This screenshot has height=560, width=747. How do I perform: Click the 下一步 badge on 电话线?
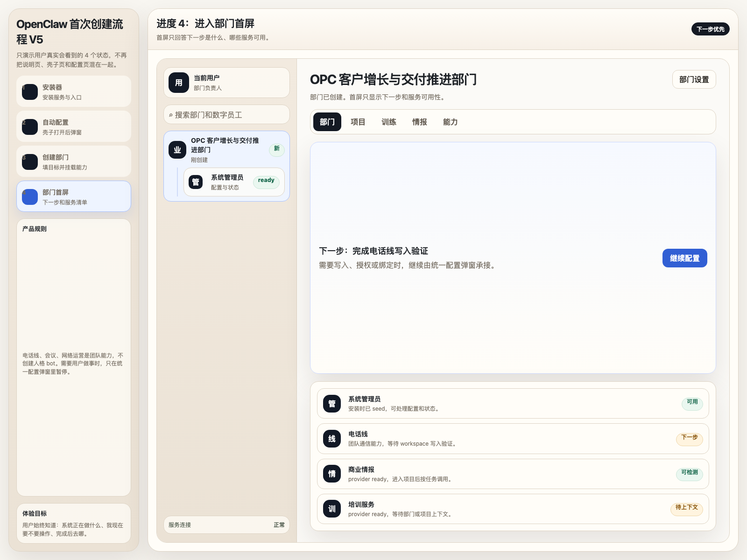pos(690,439)
